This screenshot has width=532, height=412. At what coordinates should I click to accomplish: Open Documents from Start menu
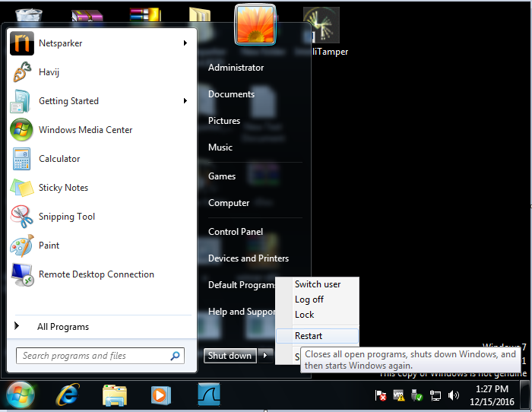(x=231, y=94)
